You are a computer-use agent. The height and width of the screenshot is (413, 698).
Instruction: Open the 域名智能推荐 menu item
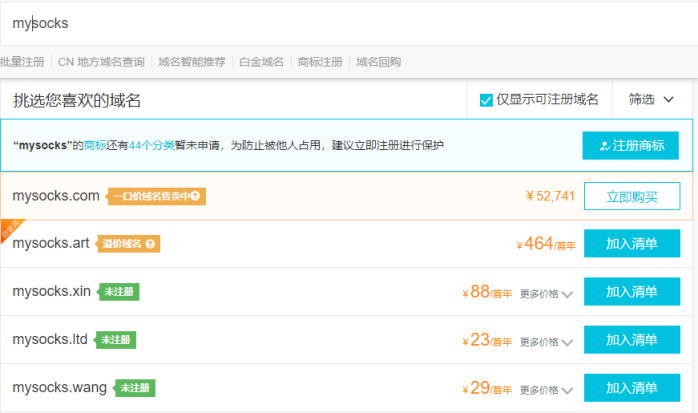point(192,62)
